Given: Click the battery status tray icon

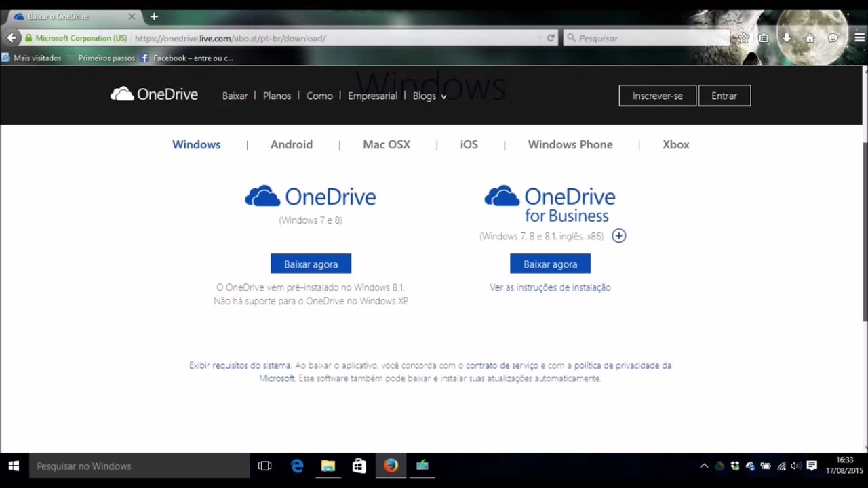Looking at the screenshot, I should [766, 466].
